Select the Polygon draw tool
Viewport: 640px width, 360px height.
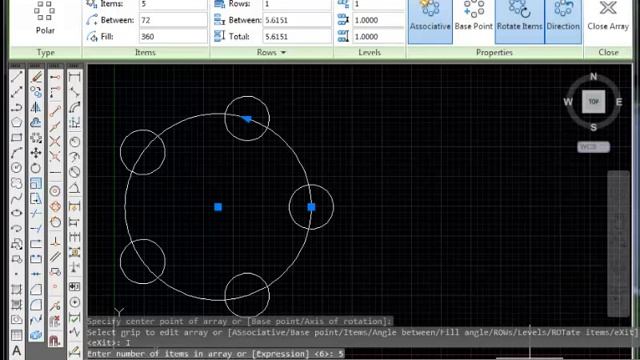(16, 122)
